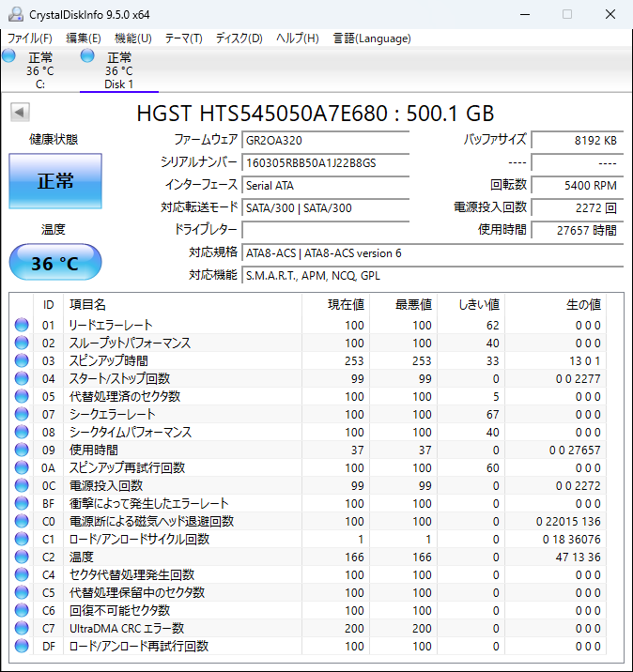Click the status icon for 代替処理済のセクタ数 row

tap(22, 396)
